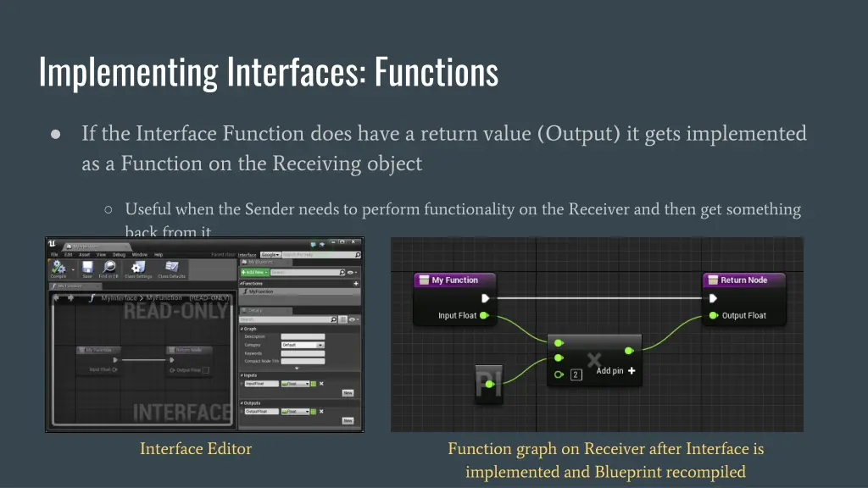Click the Save floppy disk icon

(87, 268)
